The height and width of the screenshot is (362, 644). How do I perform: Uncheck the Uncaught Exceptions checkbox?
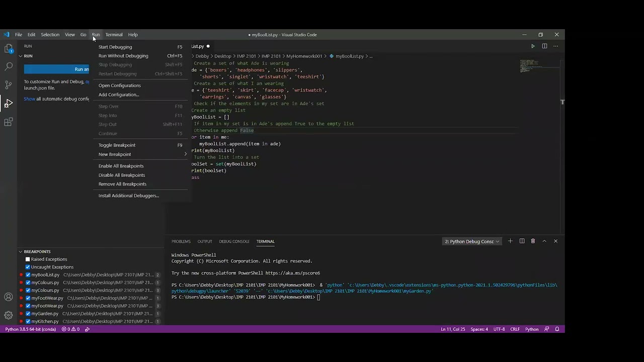[x=28, y=267]
